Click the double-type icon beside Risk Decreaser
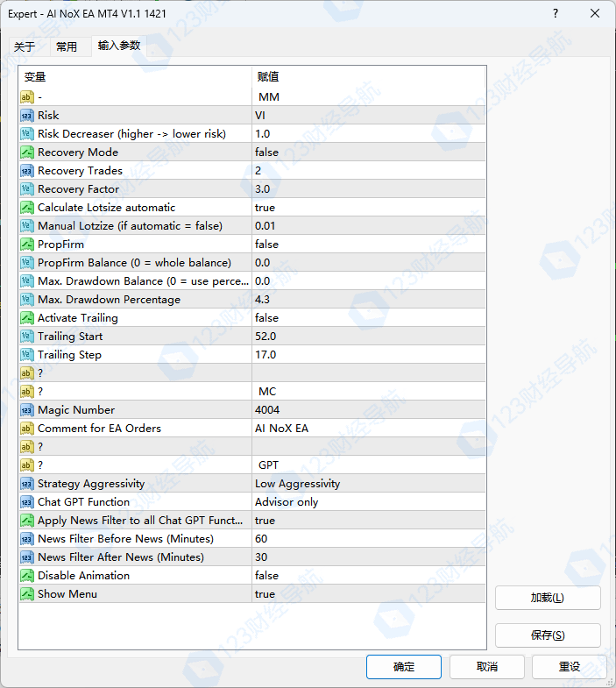The image size is (616, 688). (27, 134)
